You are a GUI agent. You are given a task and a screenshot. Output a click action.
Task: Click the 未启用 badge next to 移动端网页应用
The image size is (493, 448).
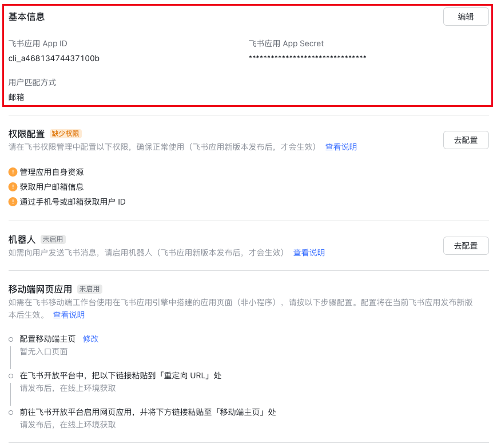click(90, 289)
